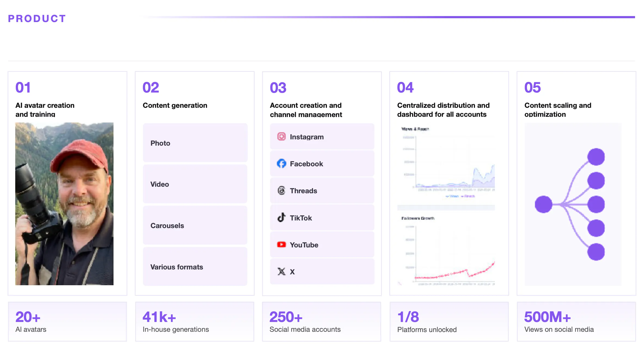Click the Facebook logo icon
Image resolution: width=644 pixels, height=350 pixels.
[x=281, y=163]
